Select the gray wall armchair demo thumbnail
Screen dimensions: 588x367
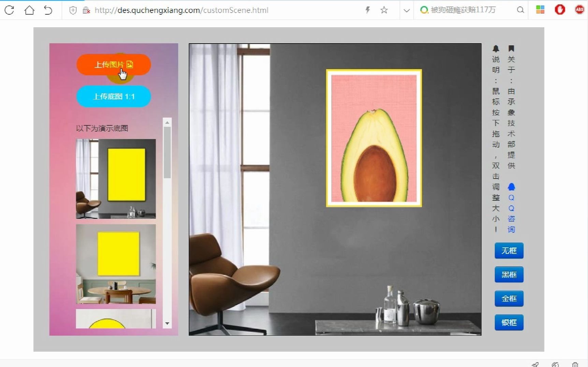click(116, 179)
